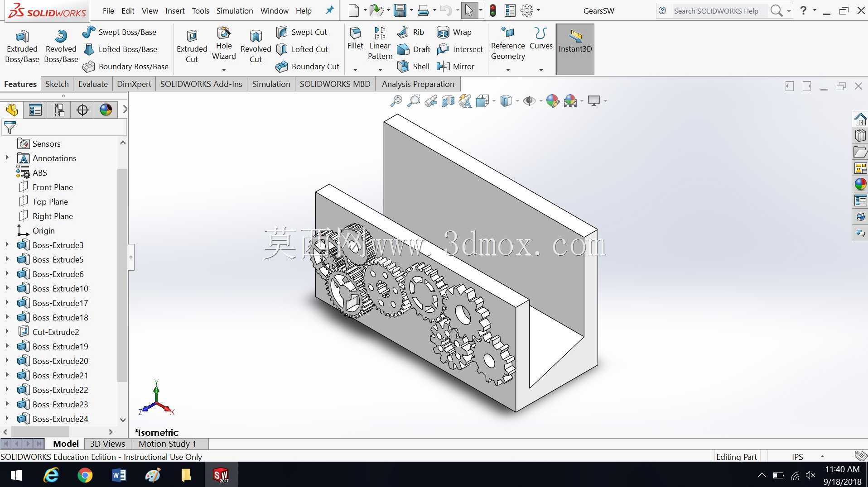This screenshot has width=868, height=487.
Task: Open Google Chrome from taskbar
Action: 85,475
